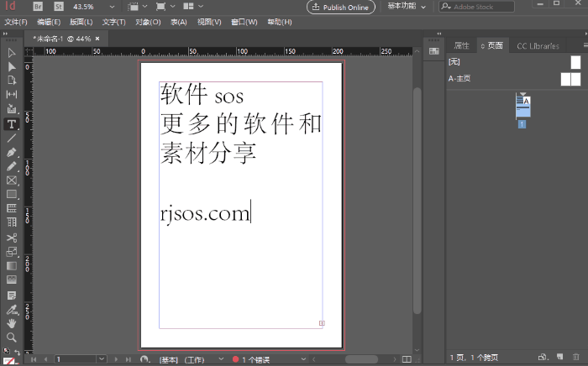
Task: Open 文件(F) menu
Action: (16, 22)
